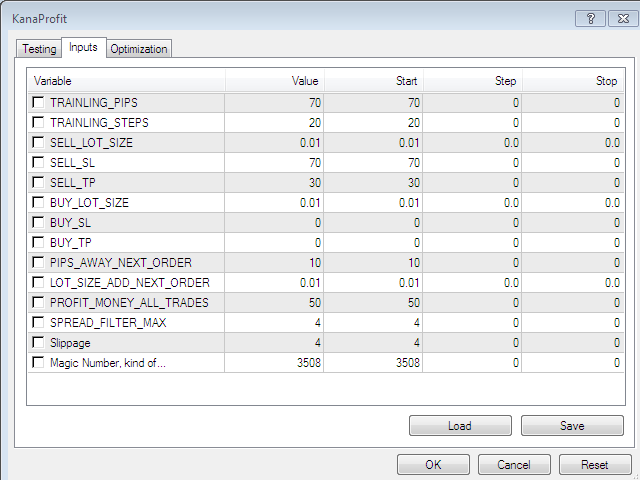Click the Step column header
The height and width of the screenshot is (480, 640).
click(x=473, y=81)
